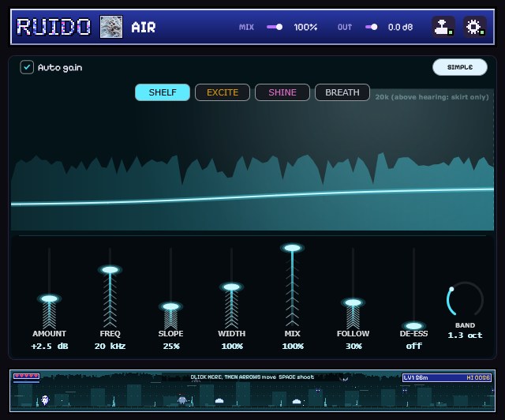Click the DE-ESS off value
Viewport: 505px width, 420px height.
click(x=413, y=346)
